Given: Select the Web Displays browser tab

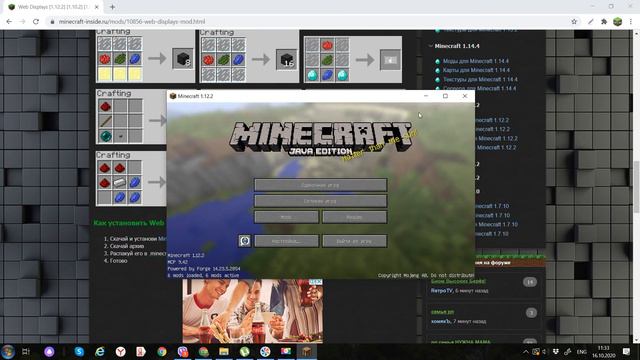Looking at the screenshot, I should (53, 7).
